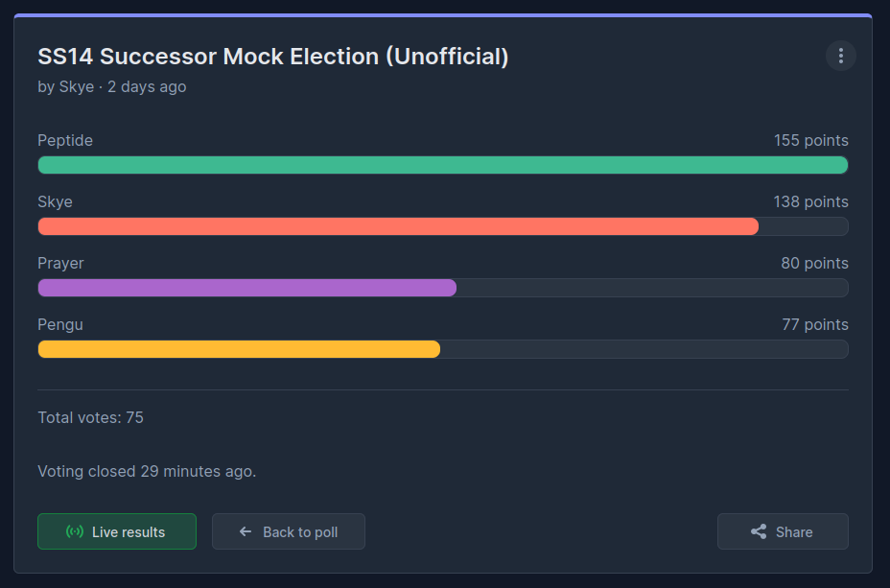The height and width of the screenshot is (588, 890).
Task: Click the voting closed notice text
Action: [147, 472]
